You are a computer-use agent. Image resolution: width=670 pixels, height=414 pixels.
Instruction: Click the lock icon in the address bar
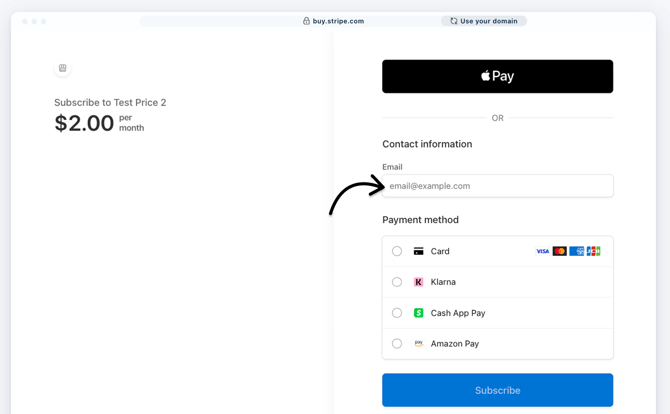coord(306,21)
